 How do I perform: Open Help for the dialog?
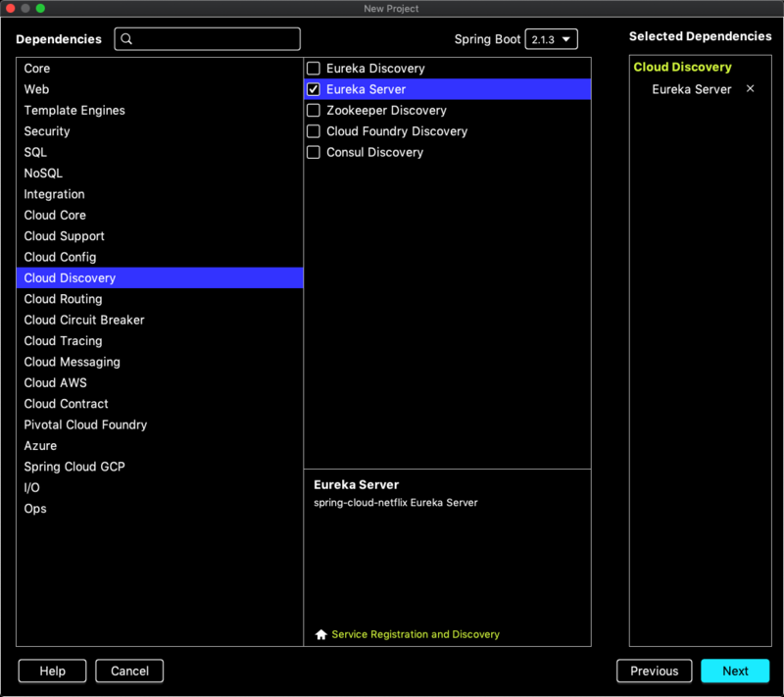pos(53,672)
